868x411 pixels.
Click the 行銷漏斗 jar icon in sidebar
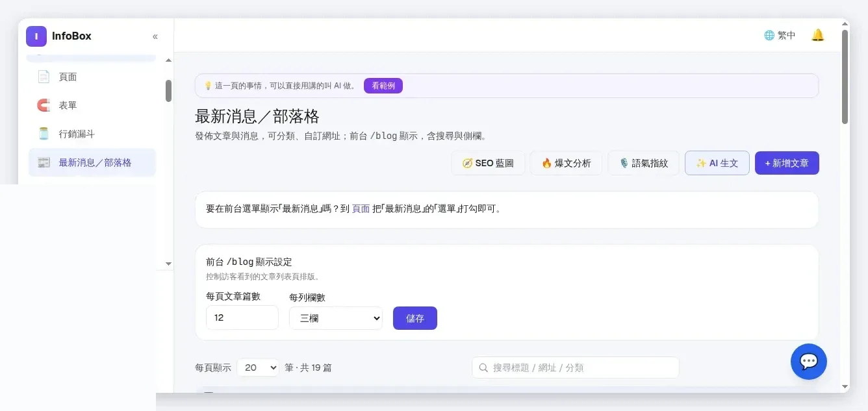pos(44,134)
